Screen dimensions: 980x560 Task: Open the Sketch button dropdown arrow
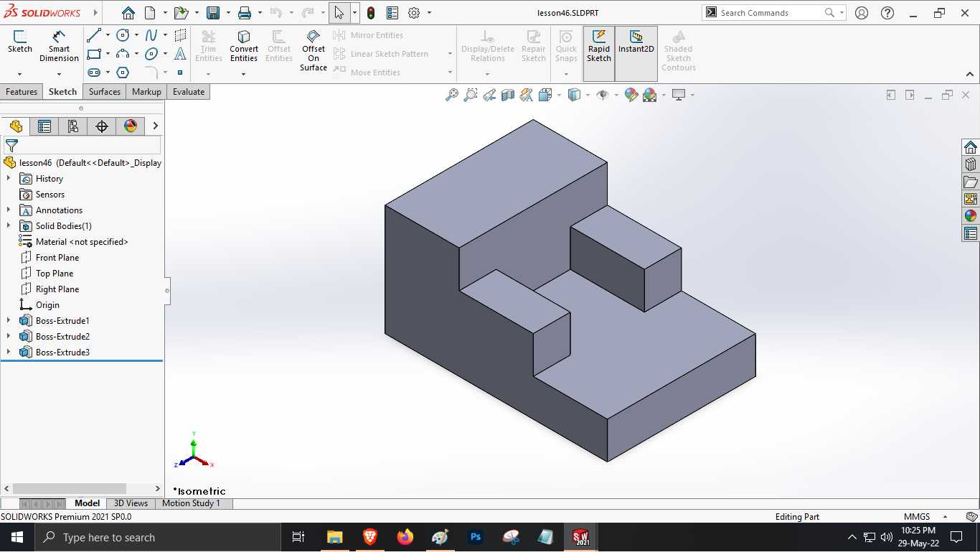(19, 74)
